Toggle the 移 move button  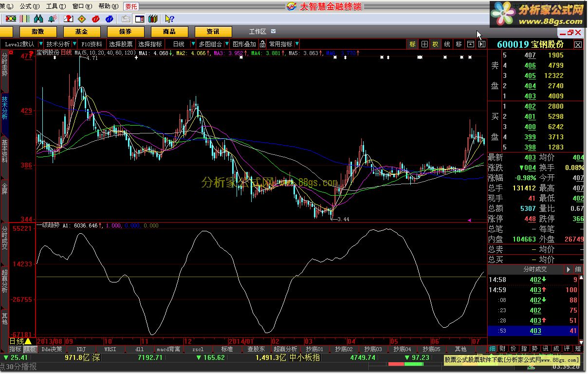click(x=459, y=44)
